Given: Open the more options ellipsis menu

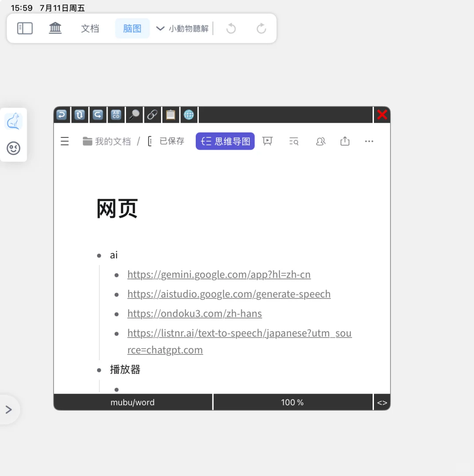Looking at the screenshot, I should (369, 141).
